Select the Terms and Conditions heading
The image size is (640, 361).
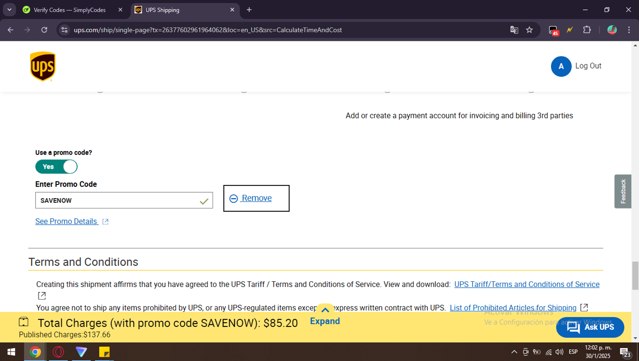coord(83,262)
